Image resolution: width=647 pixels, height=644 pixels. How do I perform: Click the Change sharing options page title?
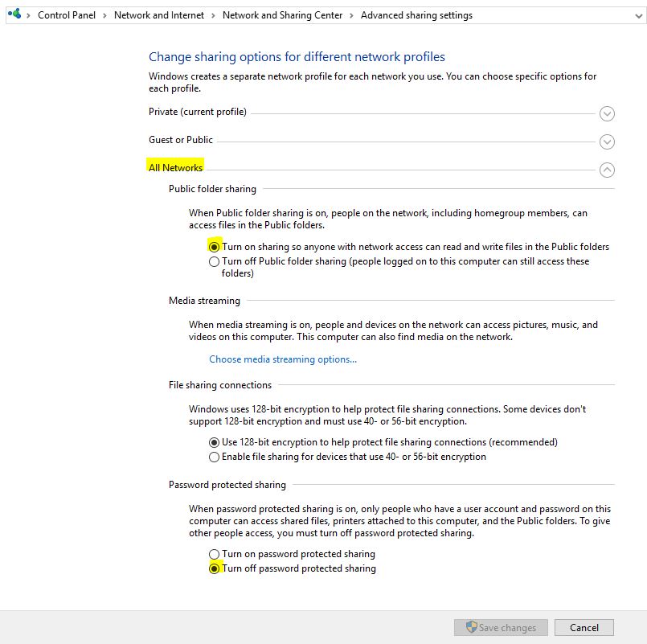[297, 56]
